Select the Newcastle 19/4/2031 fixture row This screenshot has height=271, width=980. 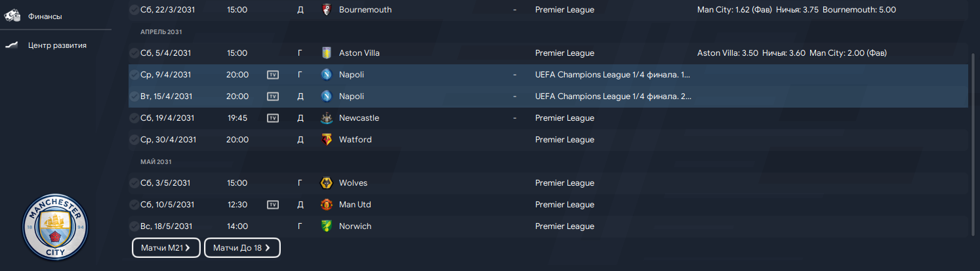tap(548, 118)
